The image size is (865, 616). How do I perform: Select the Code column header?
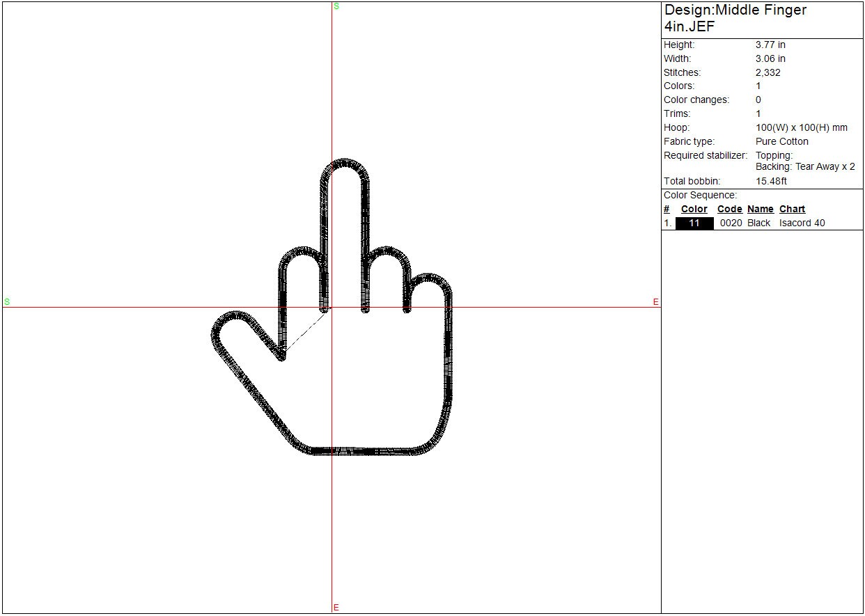pyautogui.click(x=729, y=209)
